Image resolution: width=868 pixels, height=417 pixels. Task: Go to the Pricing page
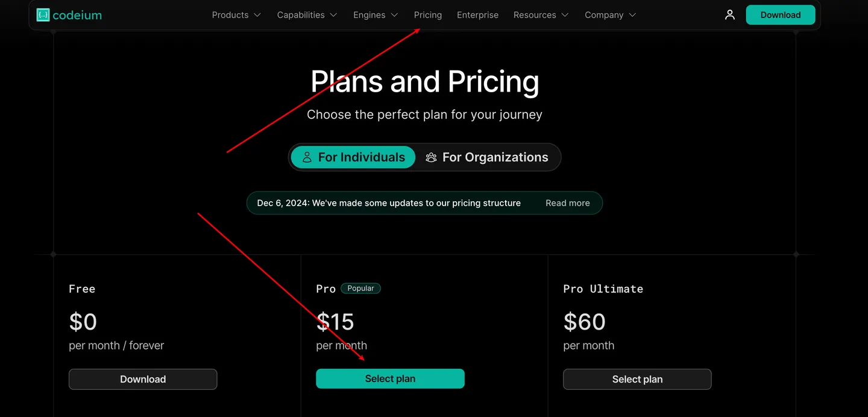[428, 15]
